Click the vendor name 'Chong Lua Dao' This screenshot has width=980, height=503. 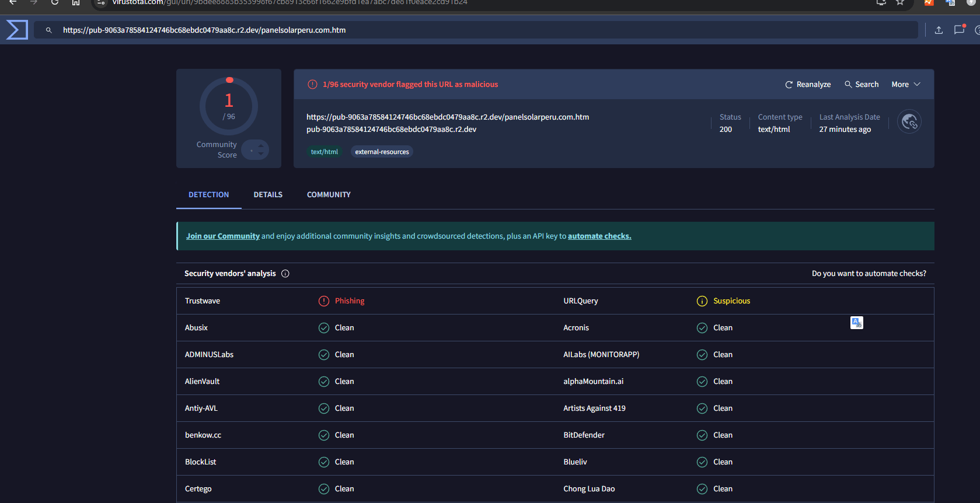click(589, 489)
